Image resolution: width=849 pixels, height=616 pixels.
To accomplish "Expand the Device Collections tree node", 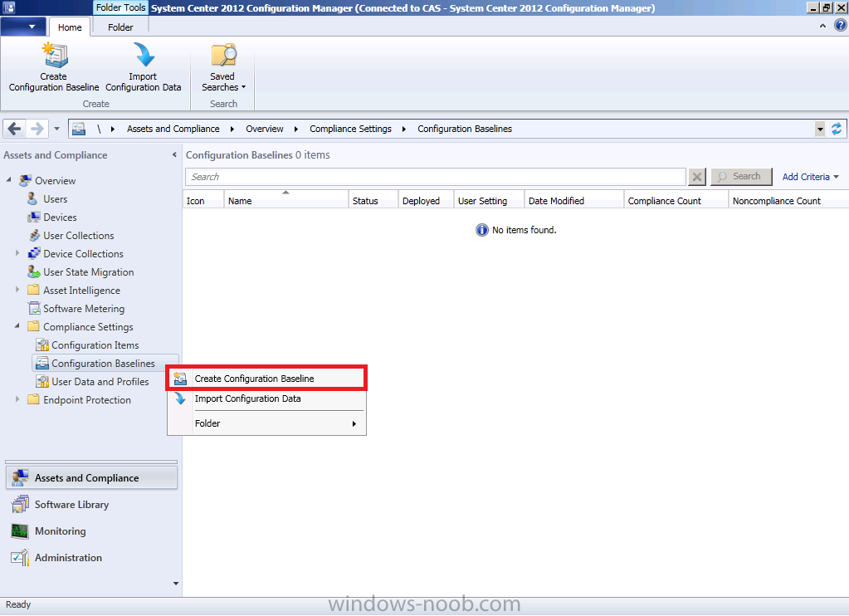I will [17, 253].
